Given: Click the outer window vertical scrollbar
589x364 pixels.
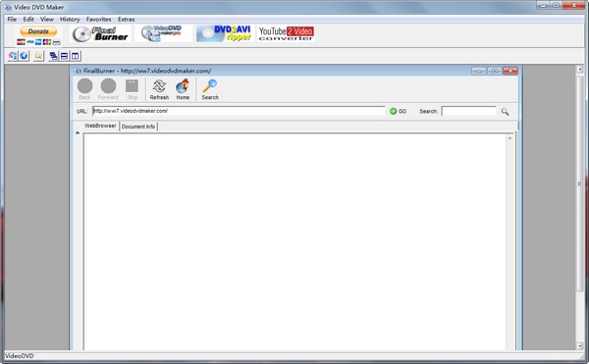Looking at the screenshot, I should pos(579,207).
